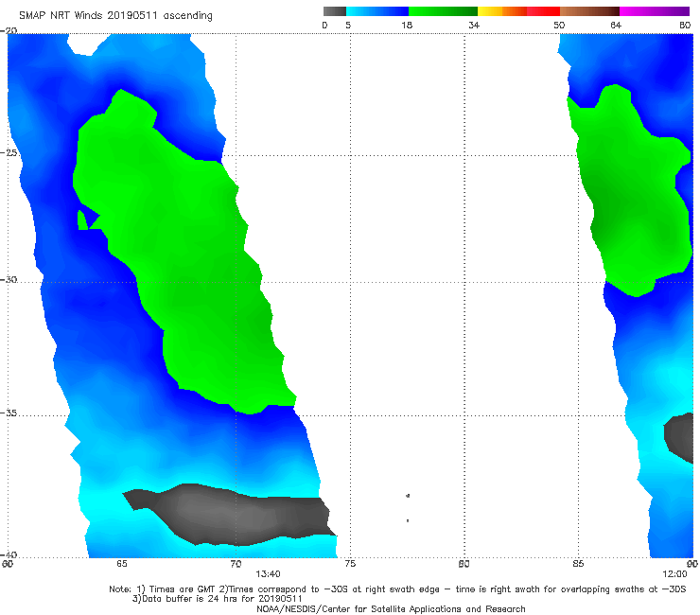Click the gray 0-5 segment of the colorbar
This screenshot has width=700, height=615.
(334, 11)
